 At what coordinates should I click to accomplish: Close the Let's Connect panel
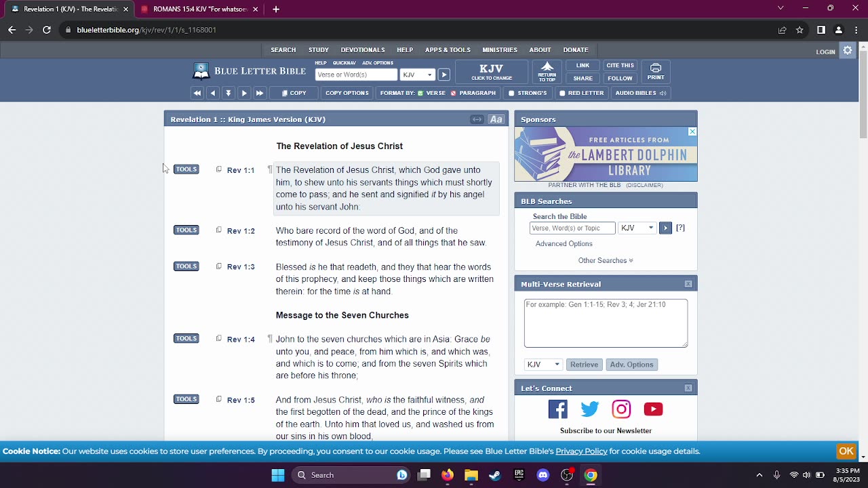click(688, 388)
